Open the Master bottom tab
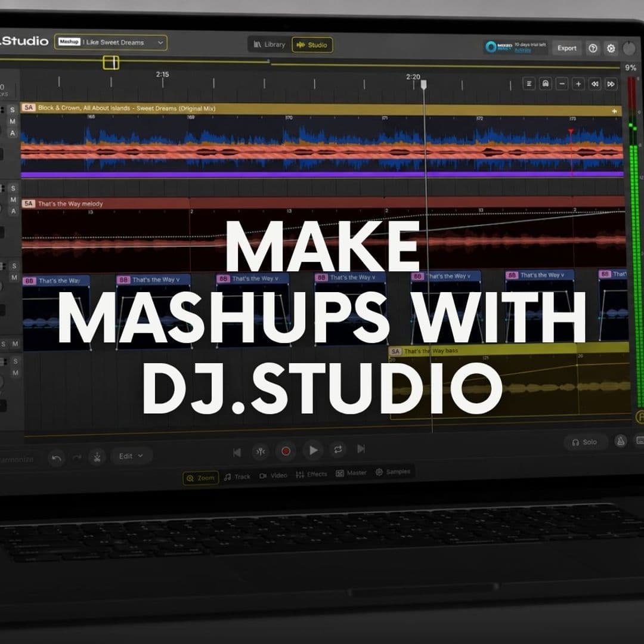 [351, 473]
